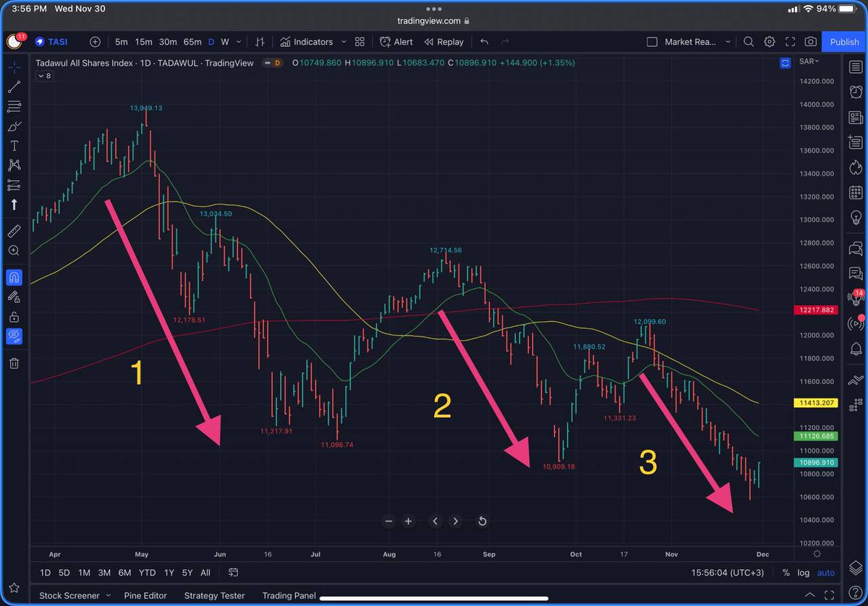868x606 pixels.
Task: Select the ruler measure tool
Action: [x=14, y=231]
